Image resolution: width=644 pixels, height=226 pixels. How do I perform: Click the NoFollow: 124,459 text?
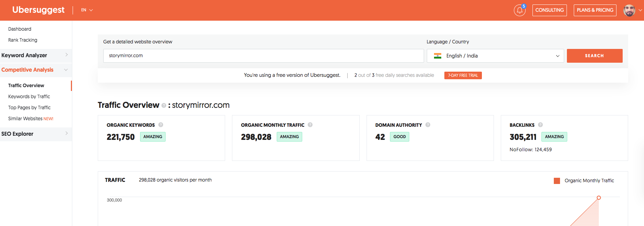[x=530, y=150]
